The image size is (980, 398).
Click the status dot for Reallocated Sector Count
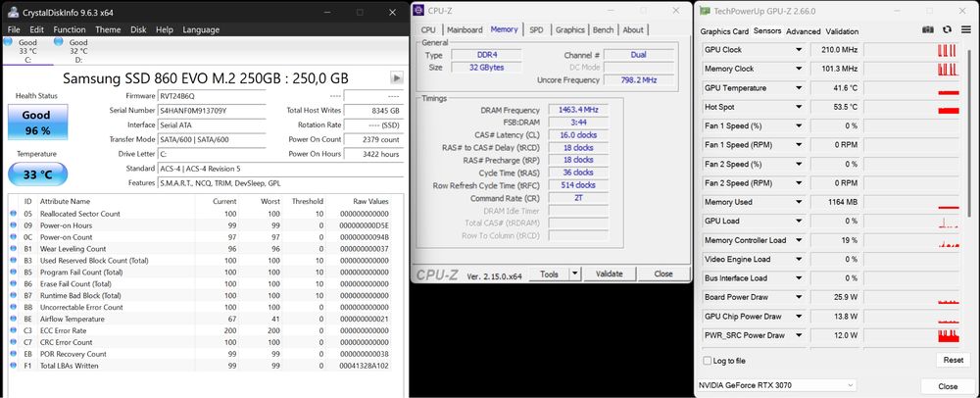[x=14, y=214]
